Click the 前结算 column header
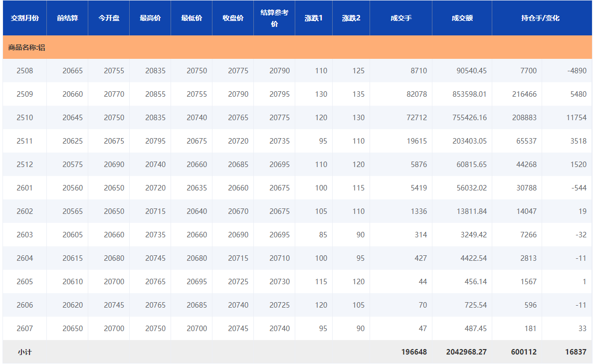Image resolution: width=593 pixels, height=364 pixels. click(67, 18)
